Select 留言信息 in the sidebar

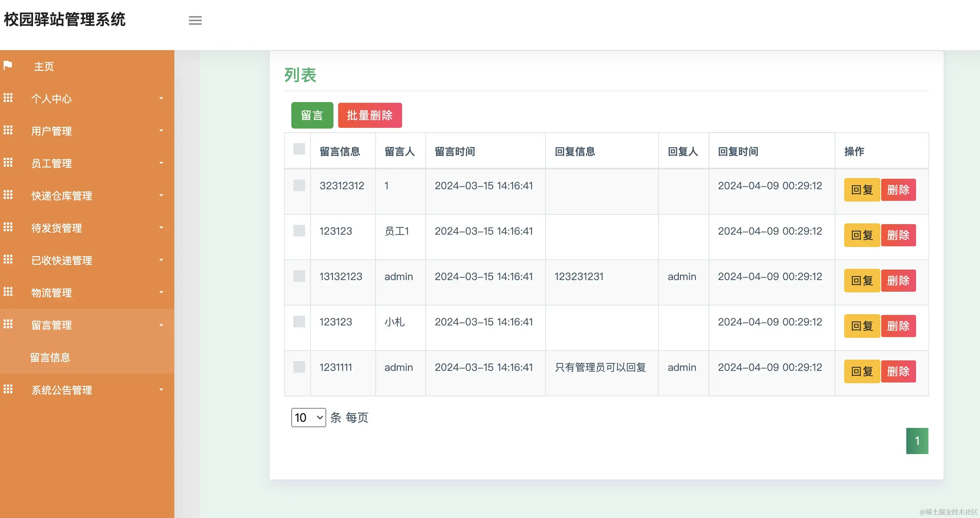50,357
